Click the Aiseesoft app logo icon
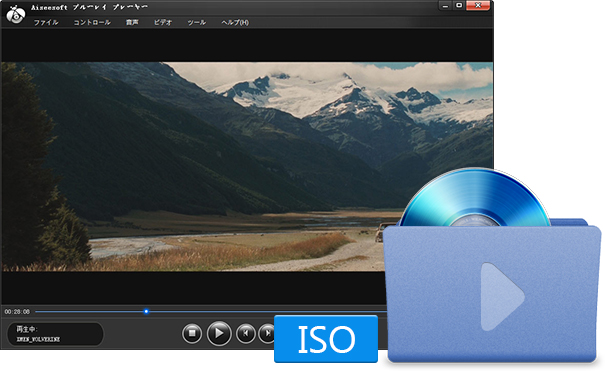The image size is (605, 371). 15,15
